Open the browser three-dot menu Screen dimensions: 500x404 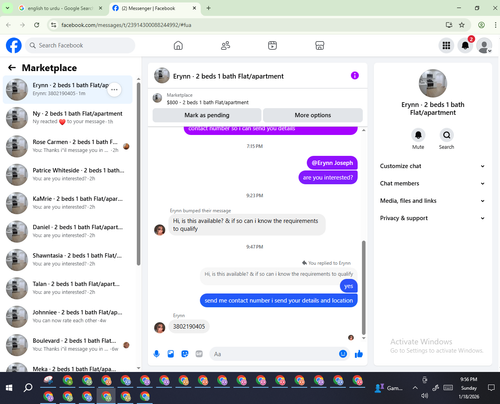495,25
